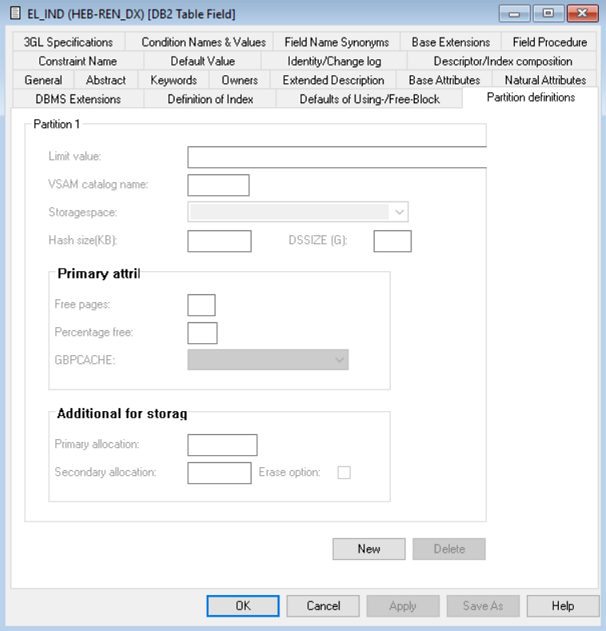Open the Condition Names & Values tab
This screenshot has height=631, width=606.
(203, 42)
